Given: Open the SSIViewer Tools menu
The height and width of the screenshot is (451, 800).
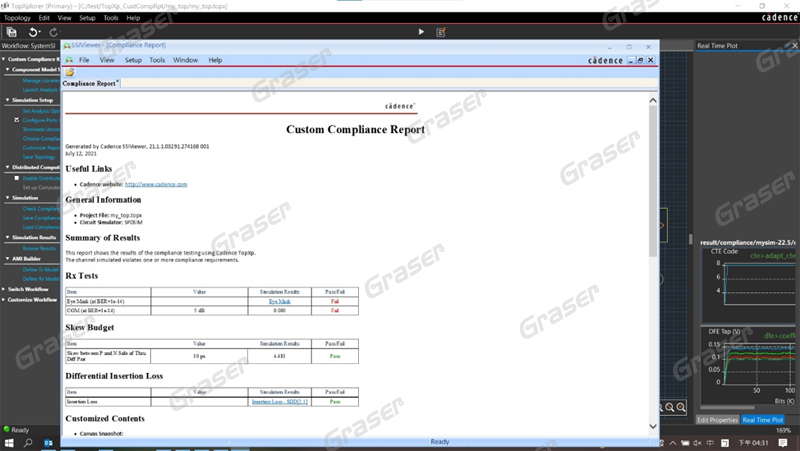Looking at the screenshot, I should (157, 60).
